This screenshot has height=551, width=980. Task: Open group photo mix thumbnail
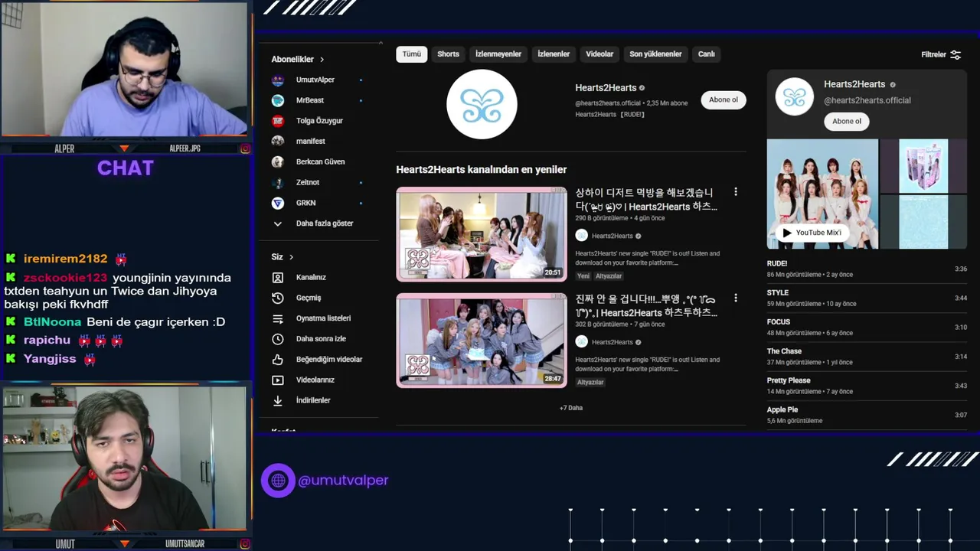(823, 194)
